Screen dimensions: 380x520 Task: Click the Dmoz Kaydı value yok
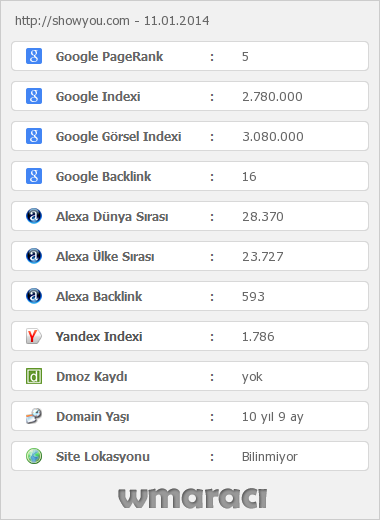pyautogui.click(x=252, y=377)
